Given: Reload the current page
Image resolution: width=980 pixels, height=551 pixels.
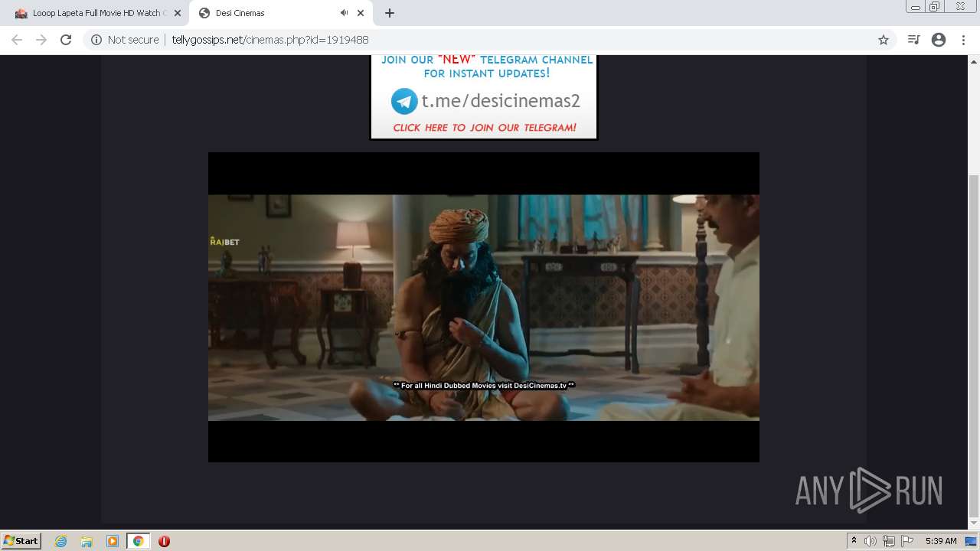Looking at the screenshot, I should (66, 40).
